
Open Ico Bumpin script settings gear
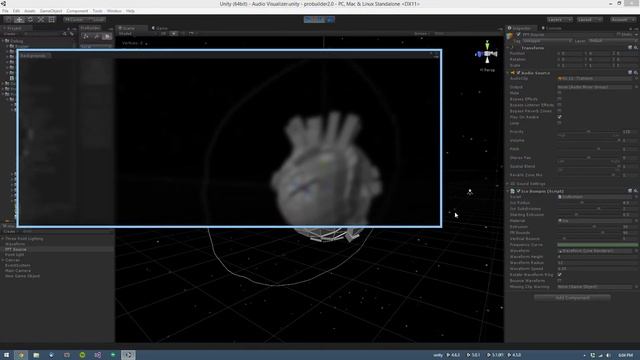(x=636, y=191)
